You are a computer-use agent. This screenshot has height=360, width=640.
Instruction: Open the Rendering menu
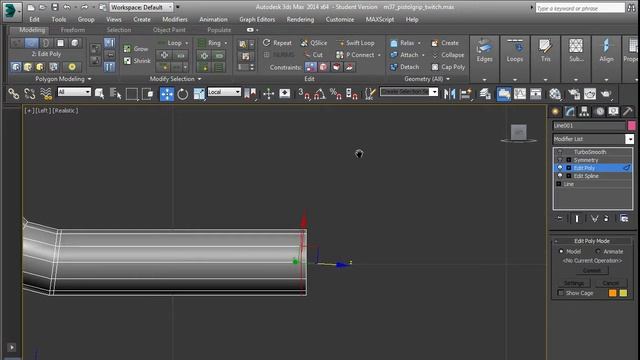(x=300, y=19)
